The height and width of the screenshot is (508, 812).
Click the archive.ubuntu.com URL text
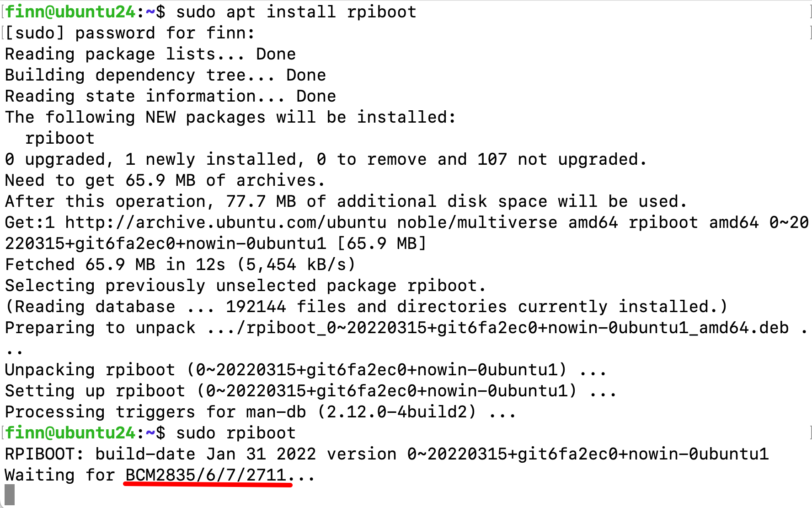click(226, 222)
